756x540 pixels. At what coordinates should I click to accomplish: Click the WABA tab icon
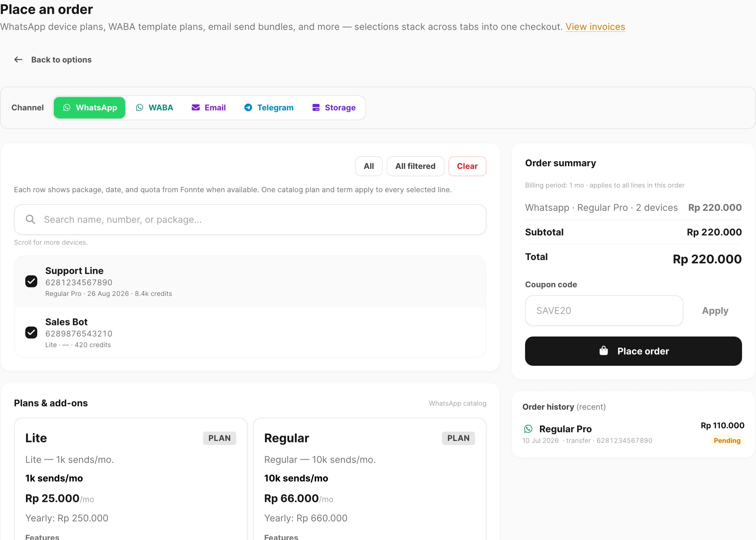coord(140,107)
